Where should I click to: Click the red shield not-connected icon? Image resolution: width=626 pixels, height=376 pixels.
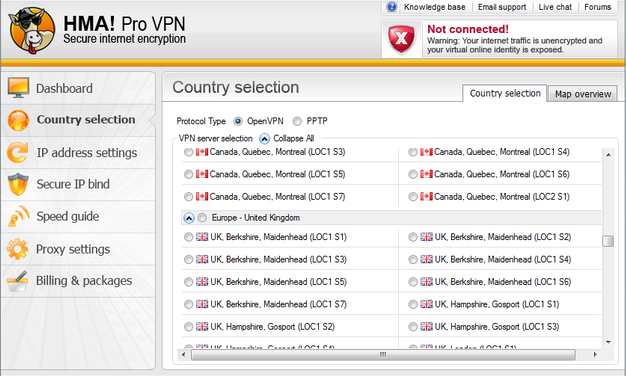click(401, 39)
